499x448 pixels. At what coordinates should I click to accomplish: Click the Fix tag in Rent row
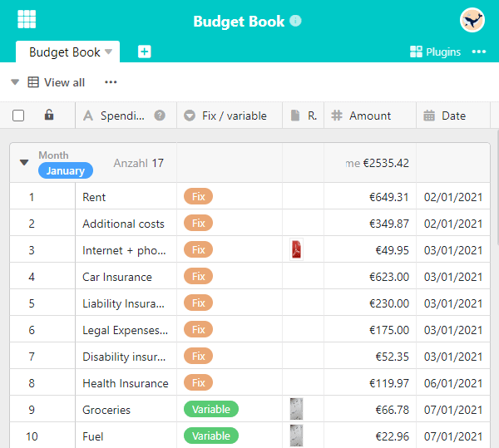(199, 197)
